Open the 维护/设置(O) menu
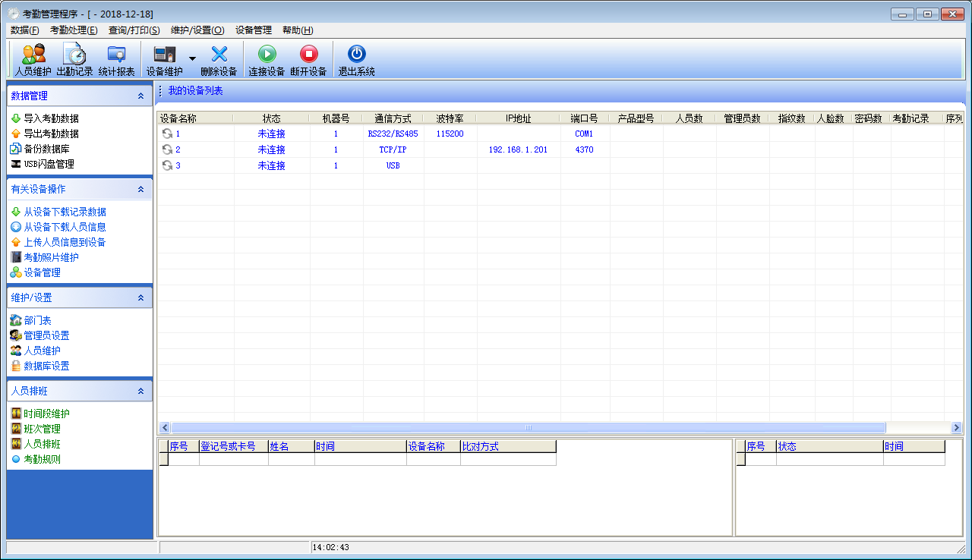This screenshot has height=560, width=972. click(x=197, y=30)
